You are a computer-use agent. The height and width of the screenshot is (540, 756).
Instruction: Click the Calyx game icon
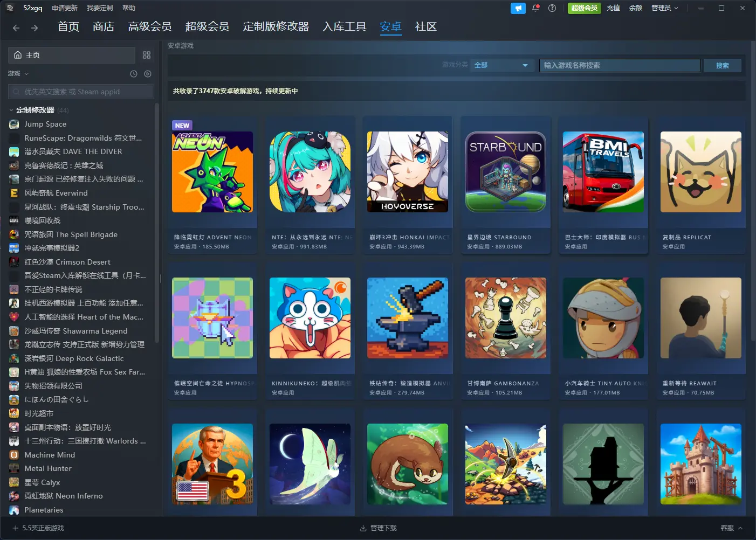[x=14, y=482]
